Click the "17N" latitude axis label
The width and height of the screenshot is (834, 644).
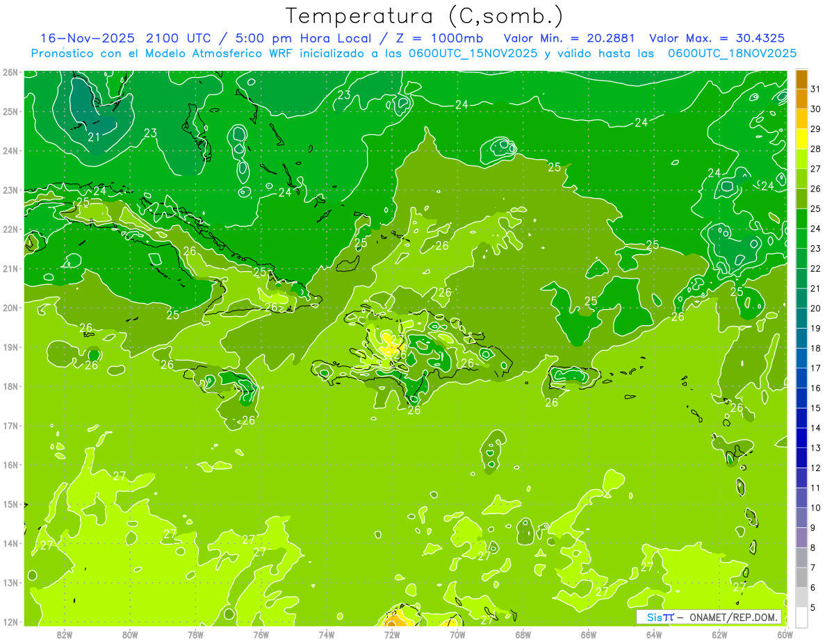[x=10, y=425]
